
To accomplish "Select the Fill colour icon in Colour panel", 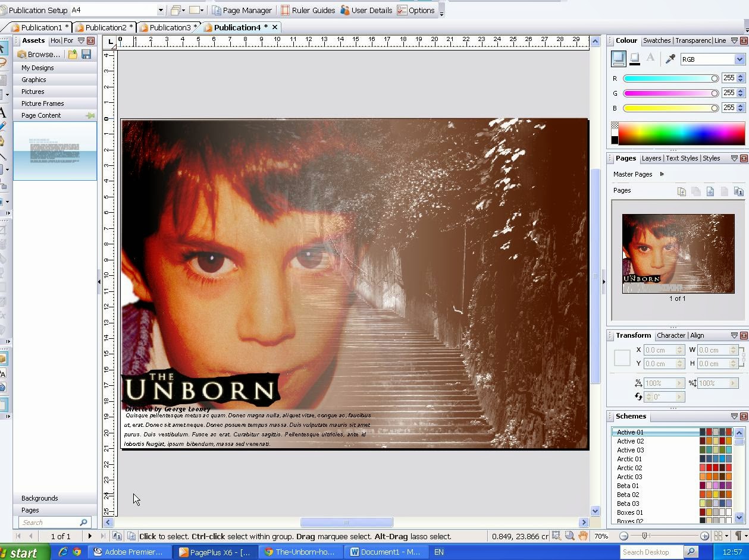I will coord(618,58).
